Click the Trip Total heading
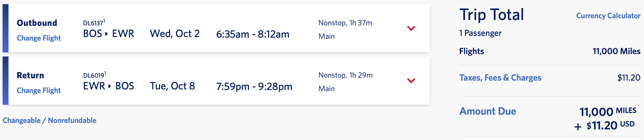The image size is (644, 140). tap(492, 15)
